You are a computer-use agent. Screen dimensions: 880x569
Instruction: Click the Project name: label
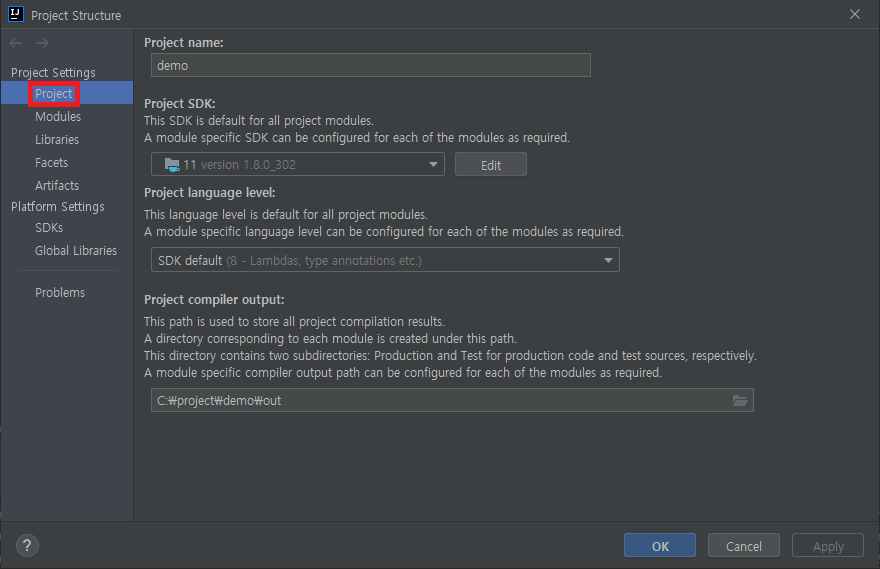184,43
